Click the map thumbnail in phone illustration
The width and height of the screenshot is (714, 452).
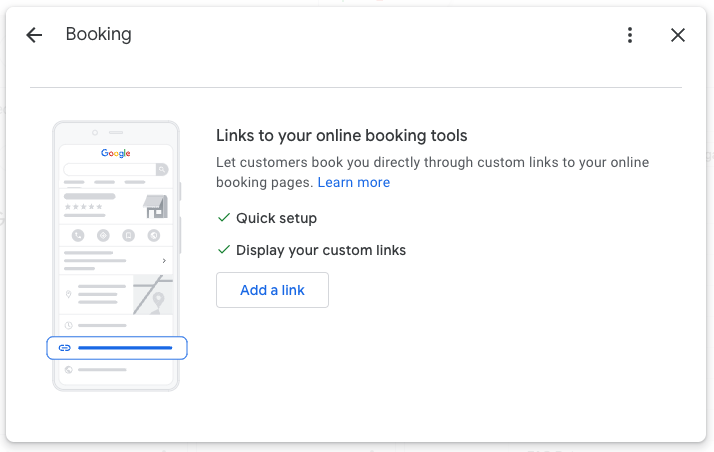[x=153, y=295]
